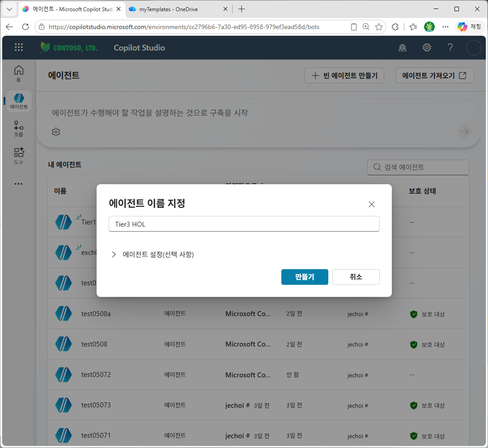Open the test0508 agent row
The image size is (488, 448).
coord(256,344)
